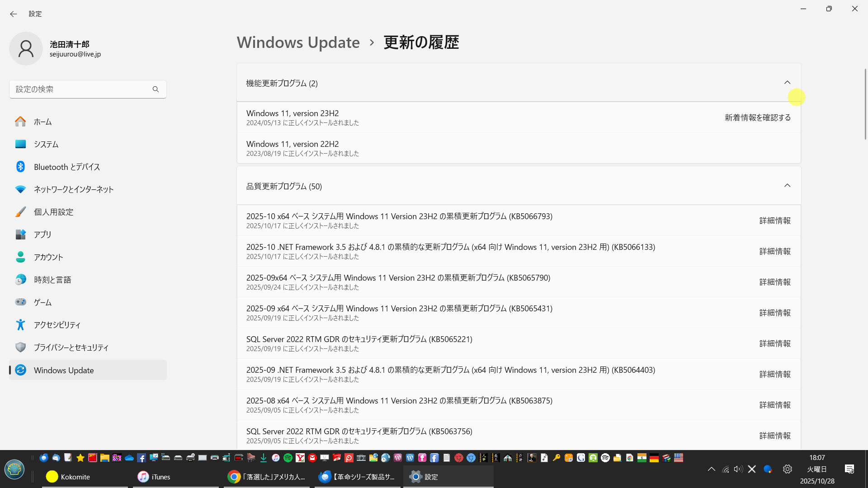Viewport: 868px width, 488px height.
Task: Open ネットワークとインターネット settings
Action: [88, 189]
